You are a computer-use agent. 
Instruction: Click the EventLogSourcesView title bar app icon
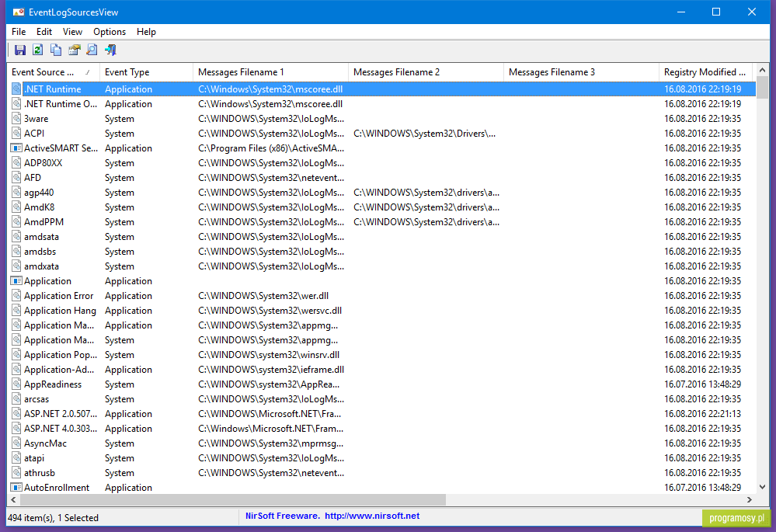tap(19, 12)
